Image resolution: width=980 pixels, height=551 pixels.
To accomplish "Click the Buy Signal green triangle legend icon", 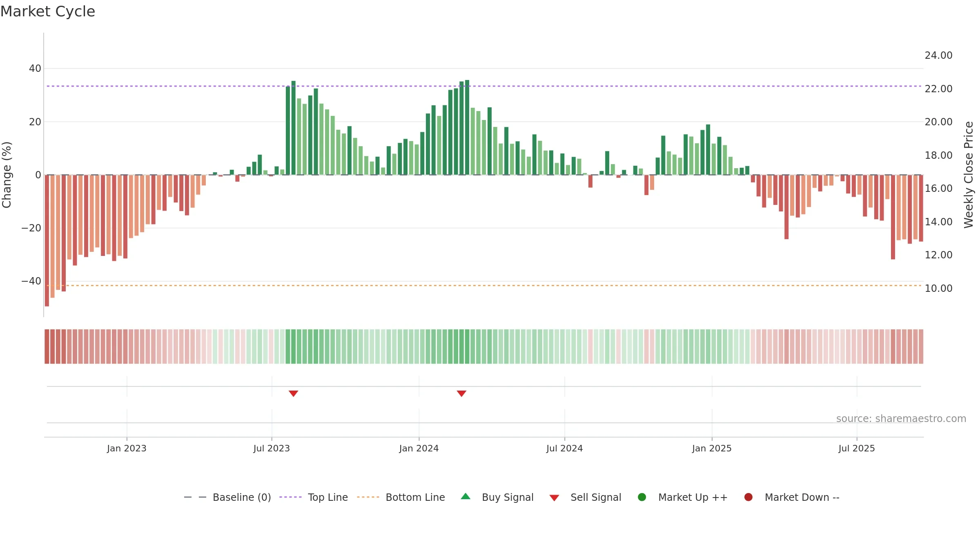I will (465, 496).
